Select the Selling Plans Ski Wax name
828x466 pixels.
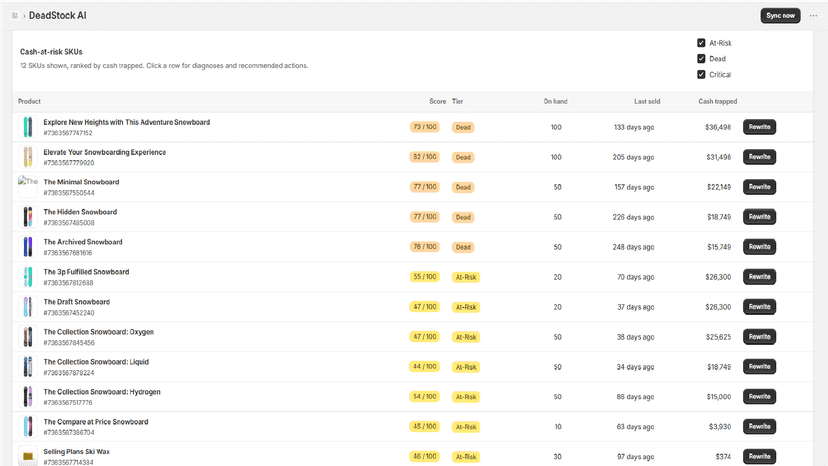pos(77,452)
